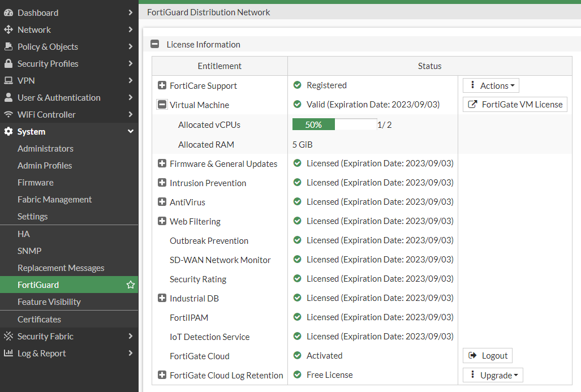This screenshot has width=581, height=392.
Task: Click the Status column header
Action: coord(430,66)
